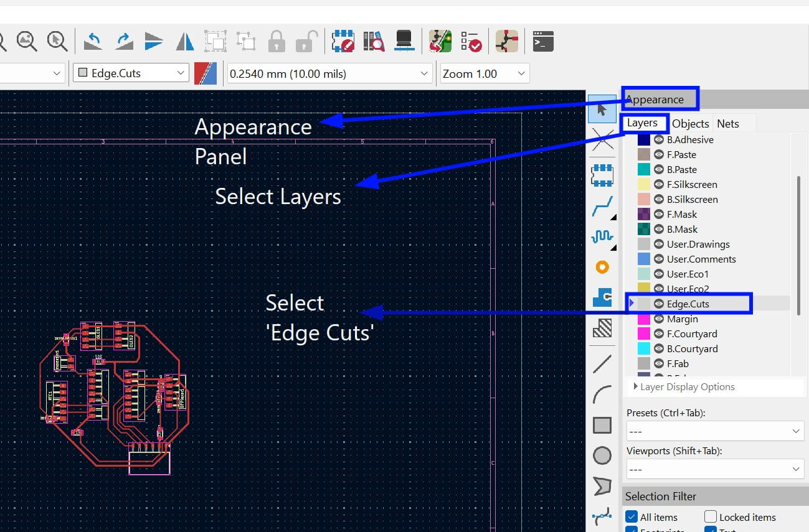809x532 pixels.
Task: Open the Viewports dropdown
Action: 714,469
